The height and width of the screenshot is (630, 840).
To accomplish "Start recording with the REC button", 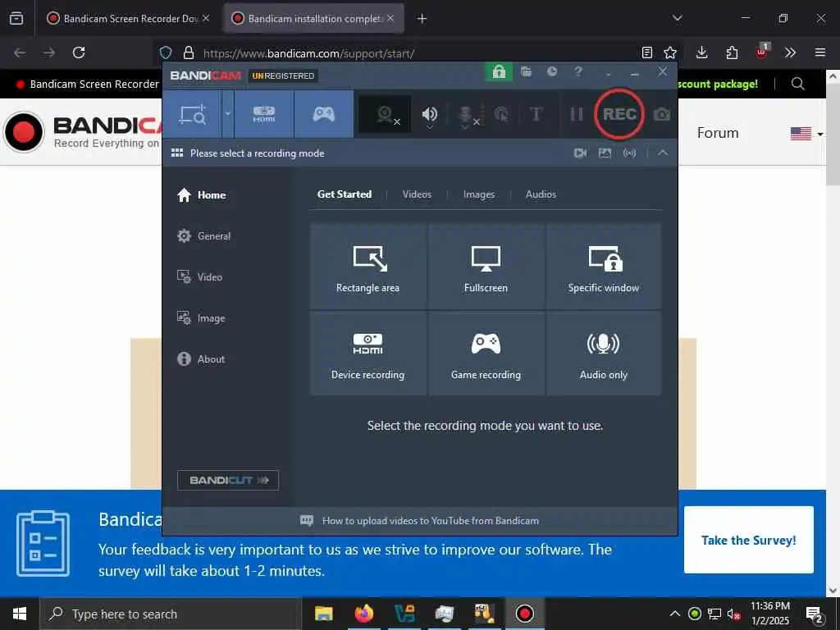I will tap(619, 114).
